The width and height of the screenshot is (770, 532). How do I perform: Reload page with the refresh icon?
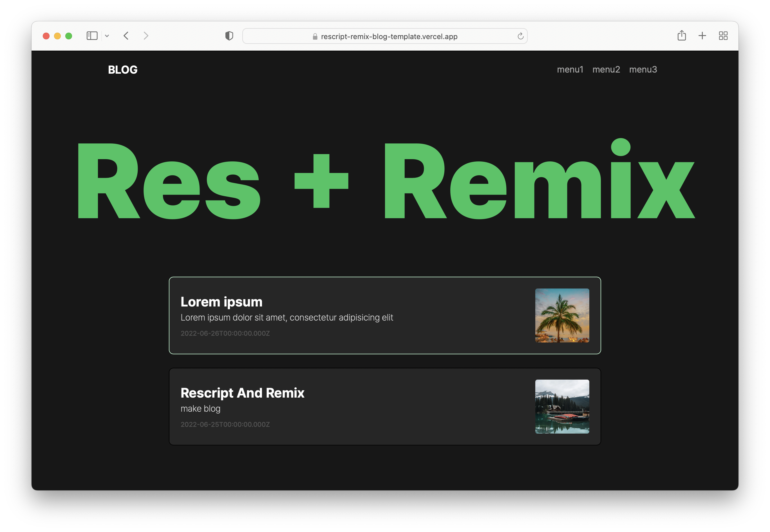(520, 36)
